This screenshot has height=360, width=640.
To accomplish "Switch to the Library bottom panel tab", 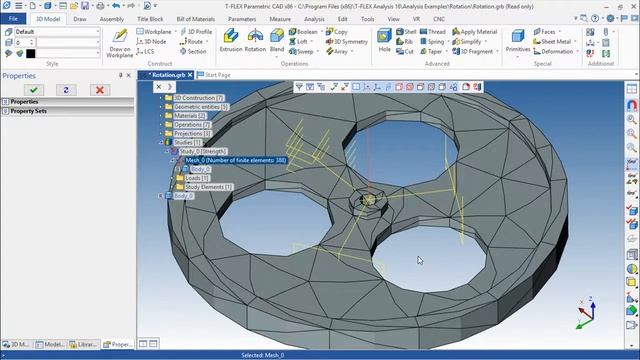I will 84,344.
